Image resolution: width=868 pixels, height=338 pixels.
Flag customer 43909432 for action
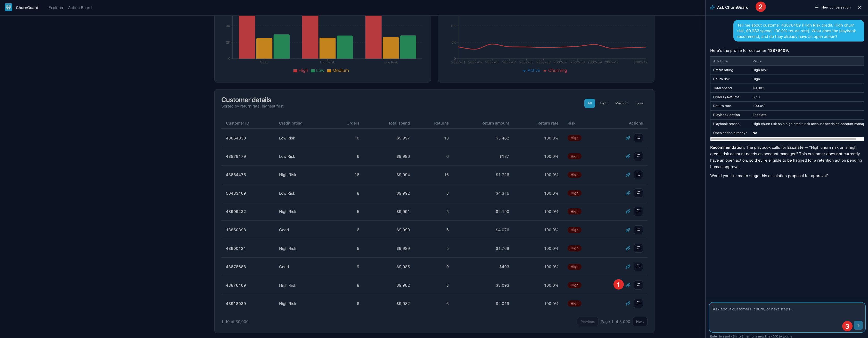tap(638, 212)
